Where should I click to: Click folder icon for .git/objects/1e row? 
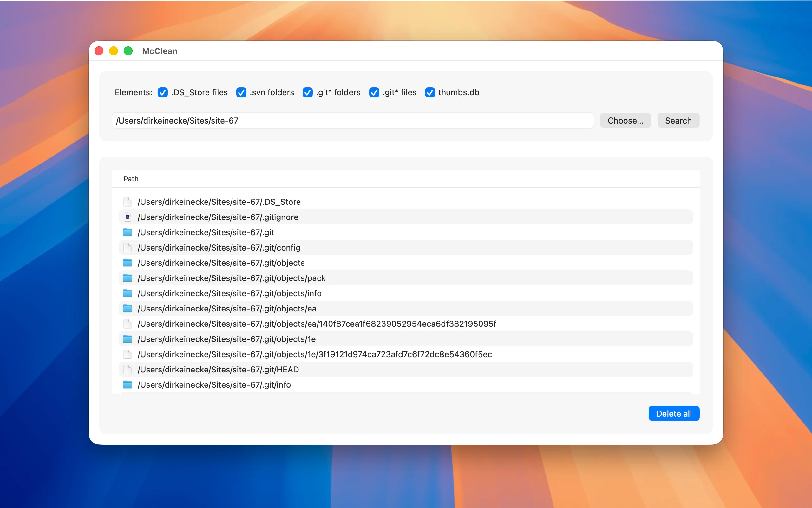128,339
